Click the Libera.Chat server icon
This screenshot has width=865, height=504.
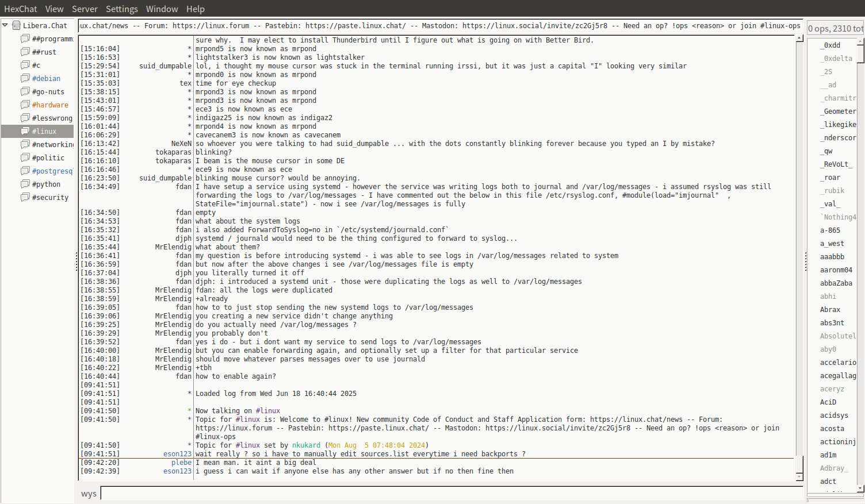pyautogui.click(x=17, y=25)
